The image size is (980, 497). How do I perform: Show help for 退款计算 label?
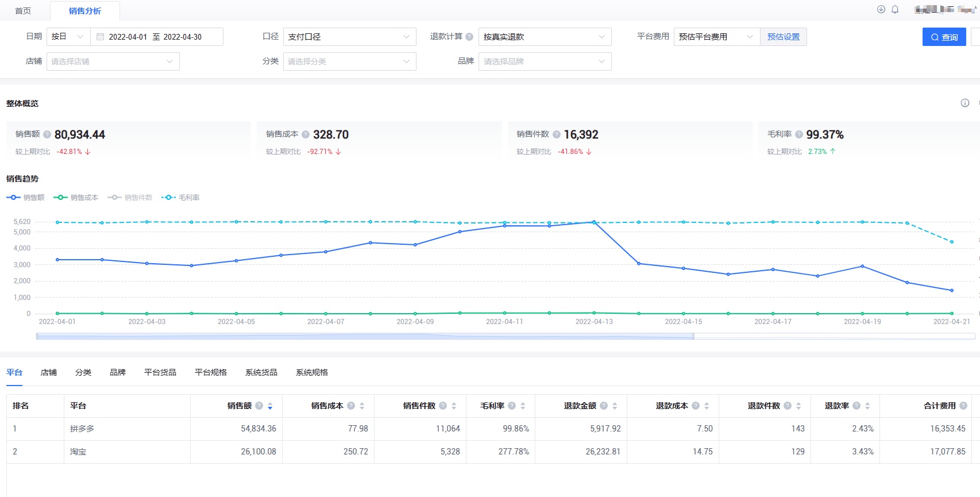point(469,37)
